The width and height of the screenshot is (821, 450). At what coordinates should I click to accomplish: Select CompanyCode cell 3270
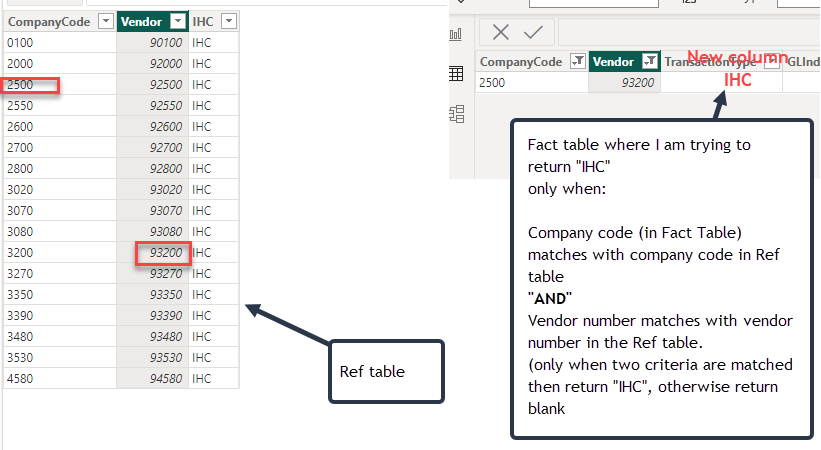click(60, 273)
